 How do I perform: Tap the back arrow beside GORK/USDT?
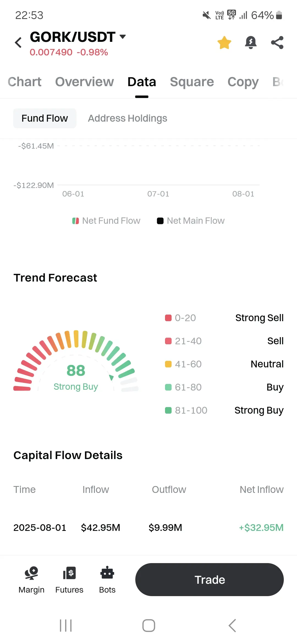coord(18,43)
